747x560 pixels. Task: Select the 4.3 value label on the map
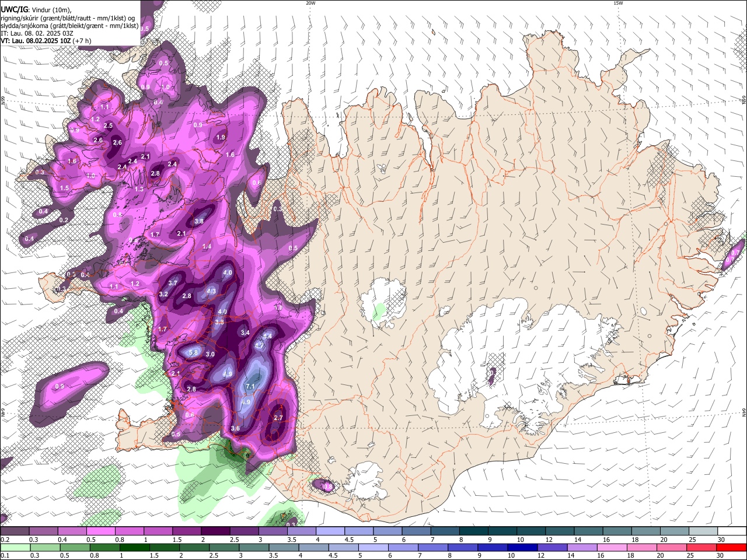tap(212, 291)
